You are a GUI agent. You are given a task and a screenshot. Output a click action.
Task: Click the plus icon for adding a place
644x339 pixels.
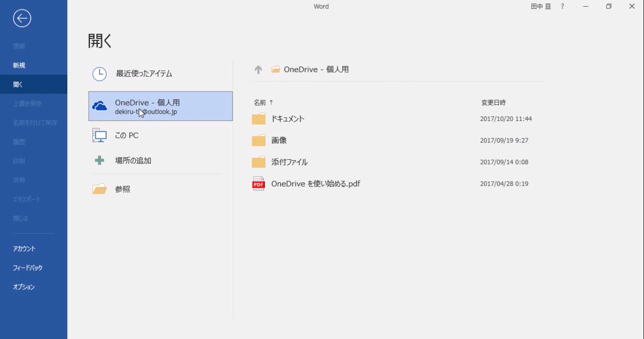pyautogui.click(x=99, y=161)
